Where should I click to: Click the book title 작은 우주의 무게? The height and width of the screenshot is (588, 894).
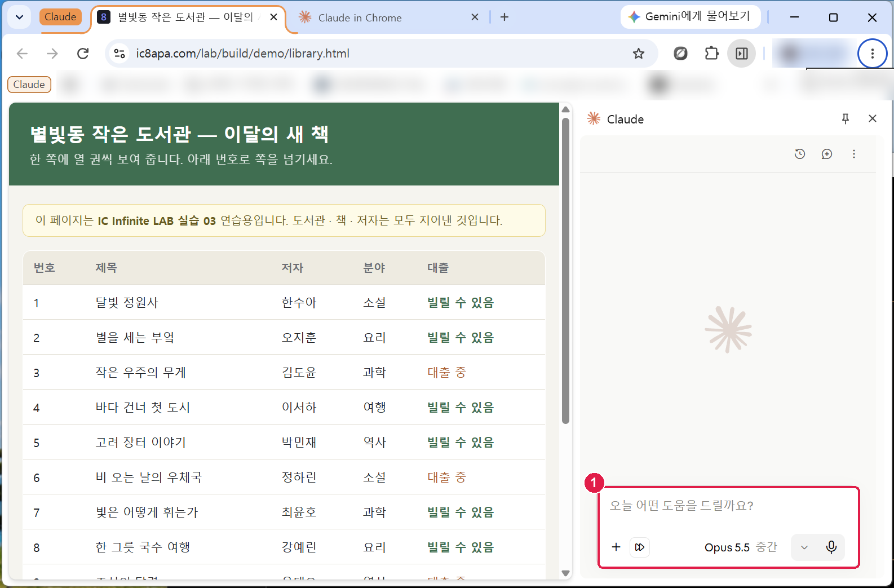140,373
